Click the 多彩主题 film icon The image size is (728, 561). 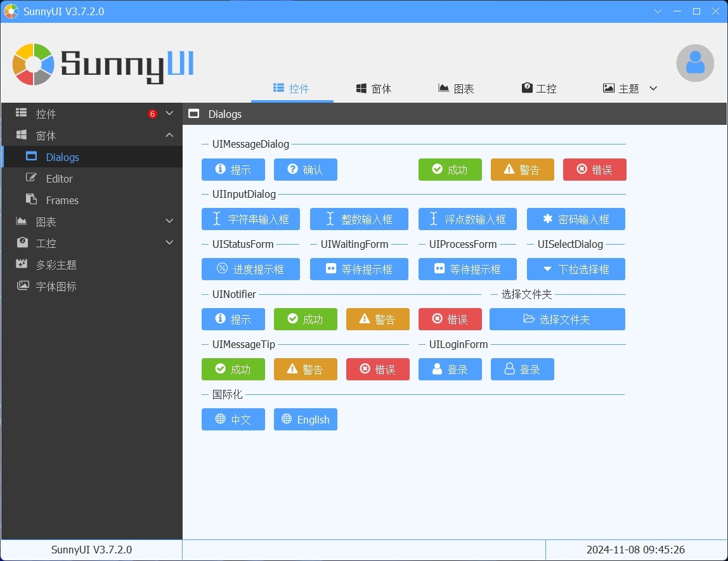[22, 264]
